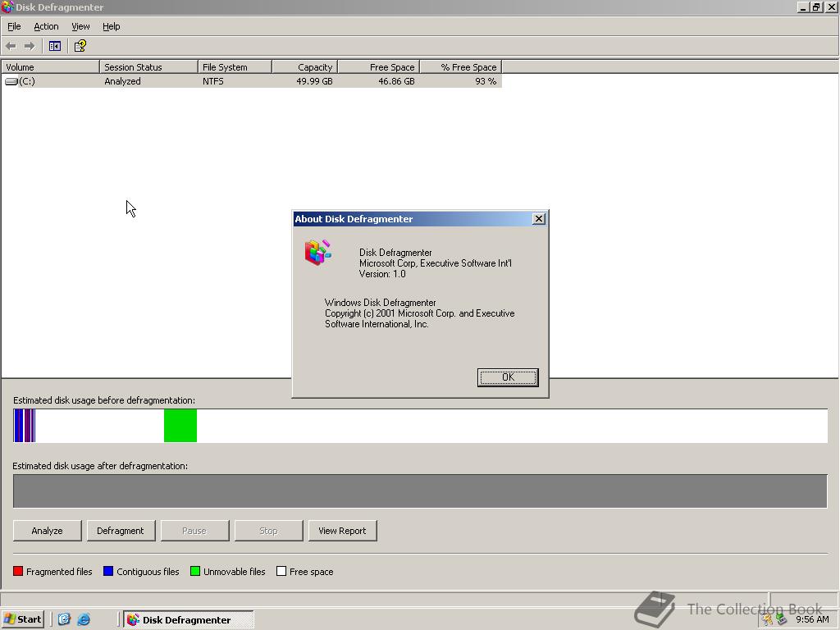Click the taskbar clock showing 9:56 AM
Viewport: 840px width, 630px height.
[x=812, y=619]
